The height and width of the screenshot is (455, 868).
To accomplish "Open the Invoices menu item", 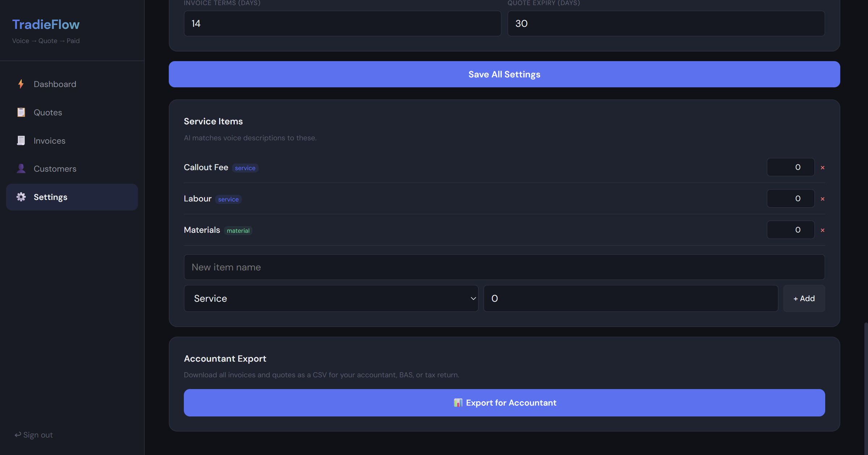I will (x=50, y=141).
